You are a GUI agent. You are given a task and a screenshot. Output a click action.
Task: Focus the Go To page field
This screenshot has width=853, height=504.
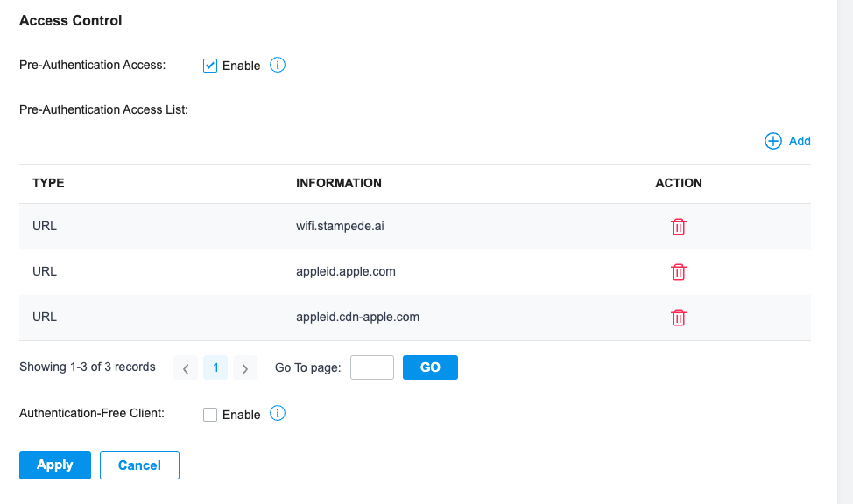coord(372,367)
